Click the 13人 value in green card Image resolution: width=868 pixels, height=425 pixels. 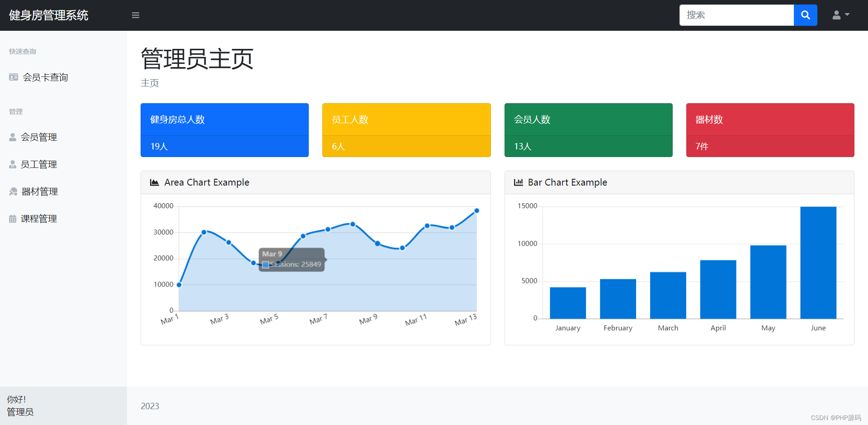tap(523, 146)
